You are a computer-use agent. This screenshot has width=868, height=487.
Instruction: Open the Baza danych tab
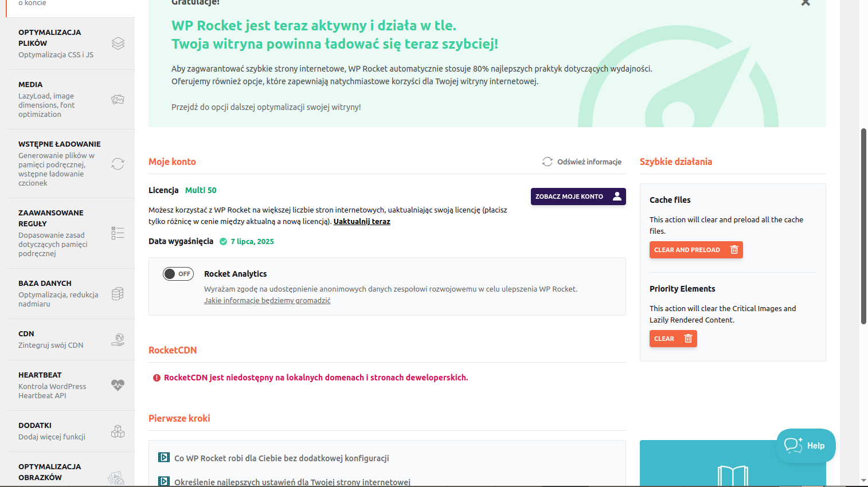point(71,294)
